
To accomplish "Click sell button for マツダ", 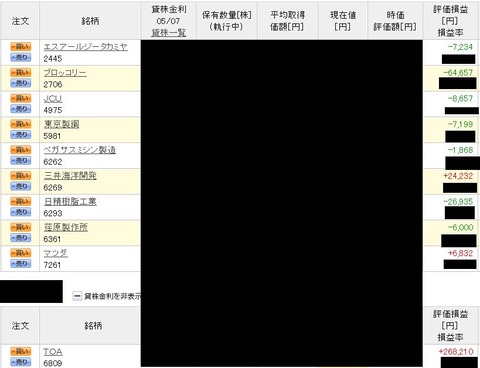I will point(20,264).
